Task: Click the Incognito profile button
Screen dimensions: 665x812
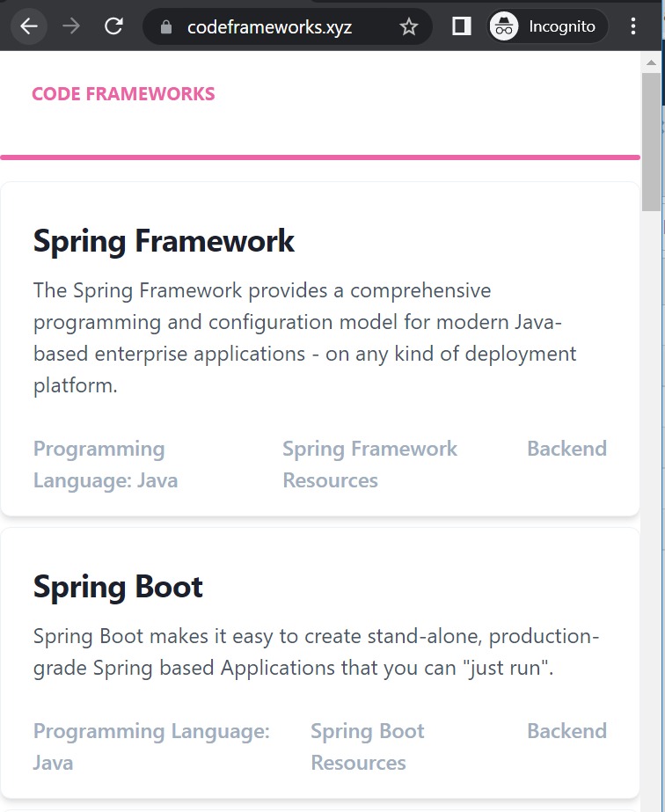Action: coord(548,26)
